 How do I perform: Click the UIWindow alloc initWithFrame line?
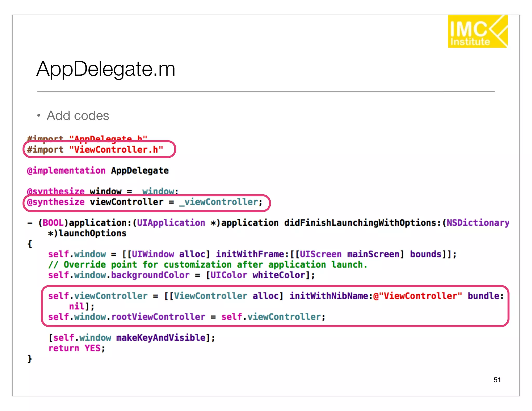click(252, 254)
